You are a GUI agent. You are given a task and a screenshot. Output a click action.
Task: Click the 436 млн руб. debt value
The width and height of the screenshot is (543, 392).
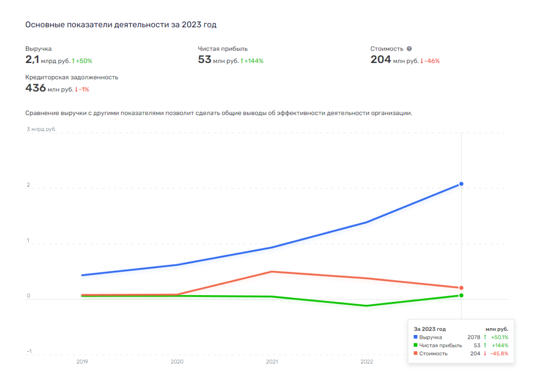pos(49,88)
